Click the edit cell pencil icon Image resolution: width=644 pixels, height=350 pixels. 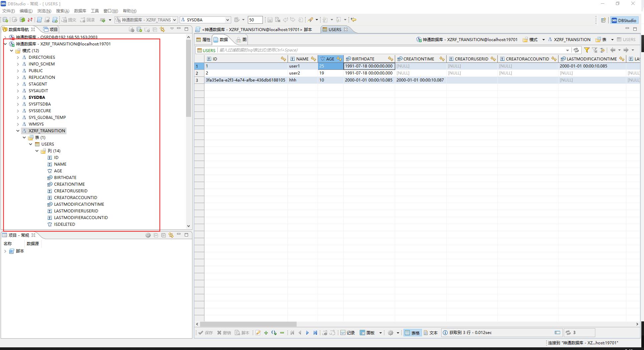(x=258, y=333)
